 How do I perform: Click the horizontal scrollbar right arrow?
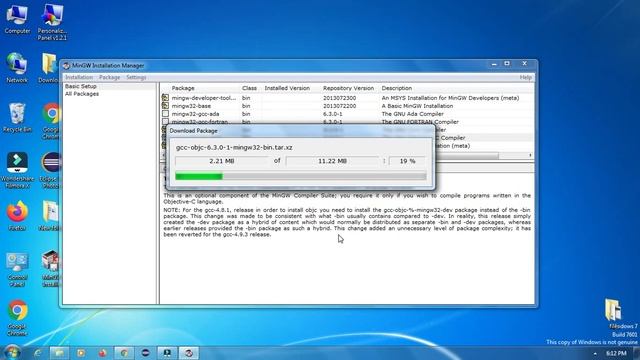tap(530, 156)
